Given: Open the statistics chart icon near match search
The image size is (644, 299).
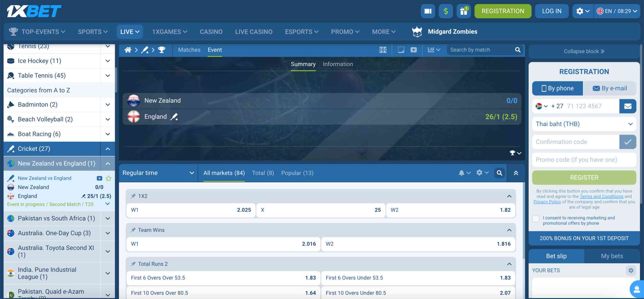Looking at the screenshot, I should [431, 50].
